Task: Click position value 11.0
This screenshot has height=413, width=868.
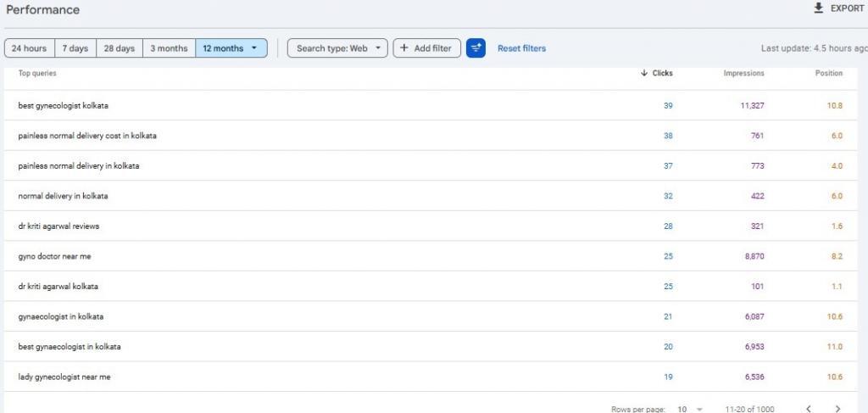Action: tap(835, 347)
